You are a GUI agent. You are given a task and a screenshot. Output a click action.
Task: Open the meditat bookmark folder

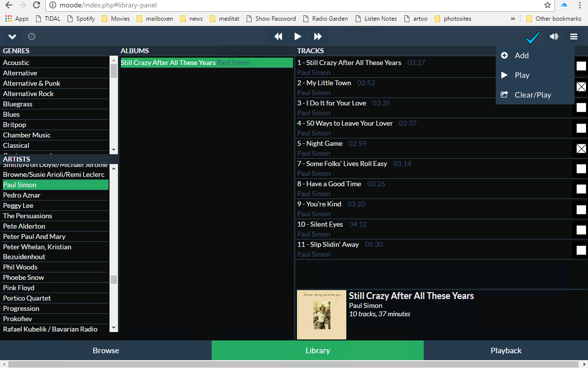(224, 19)
